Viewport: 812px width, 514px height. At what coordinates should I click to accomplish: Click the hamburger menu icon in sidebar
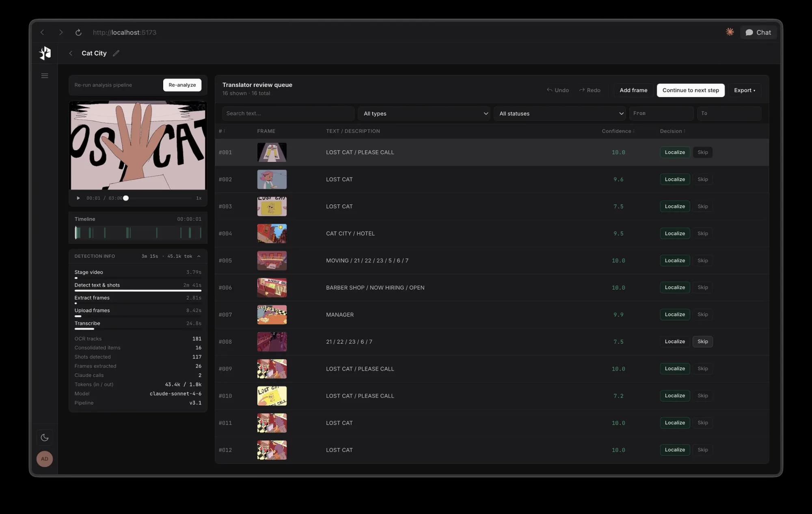(x=45, y=76)
